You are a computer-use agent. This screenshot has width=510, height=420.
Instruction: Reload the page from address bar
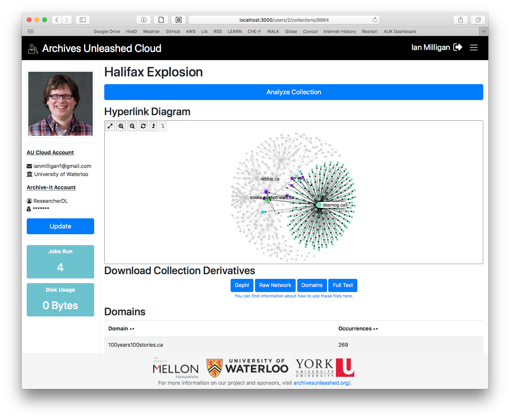click(375, 20)
